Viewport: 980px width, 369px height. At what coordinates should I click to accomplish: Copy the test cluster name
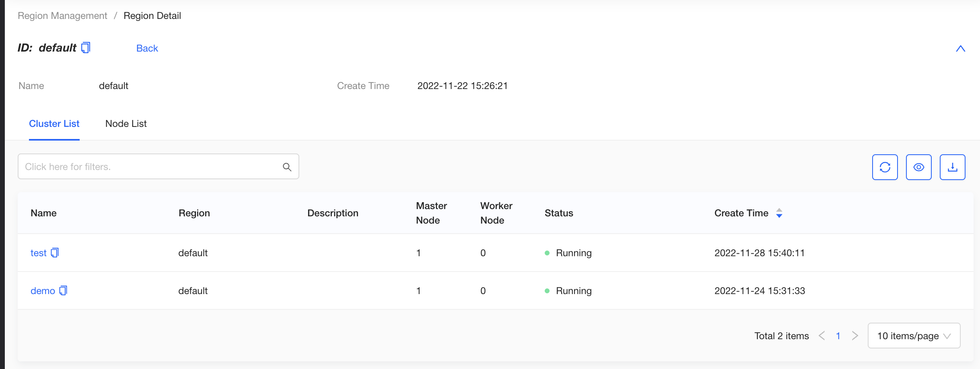(x=55, y=253)
